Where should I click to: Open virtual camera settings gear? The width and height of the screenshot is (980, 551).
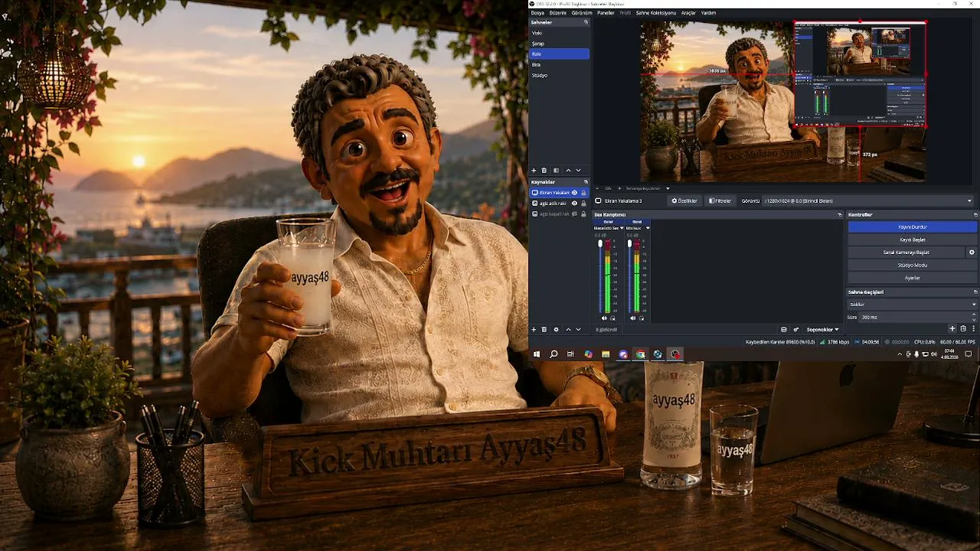[x=972, y=252]
